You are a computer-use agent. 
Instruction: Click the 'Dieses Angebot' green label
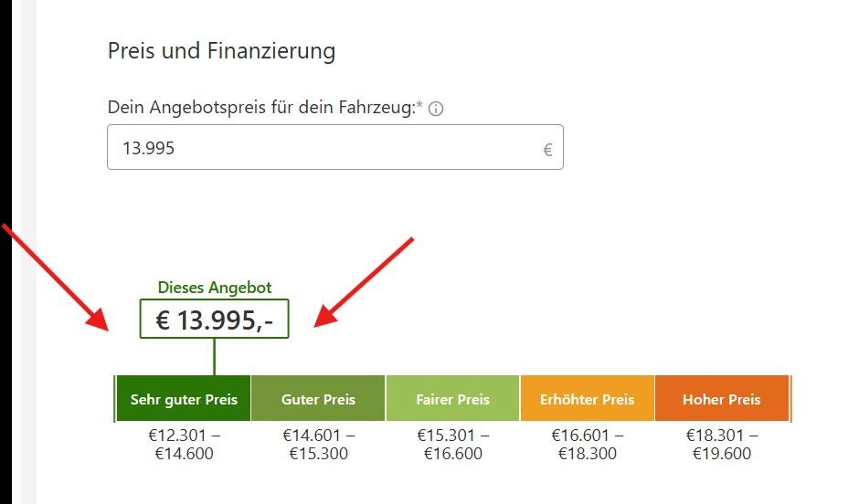tap(215, 288)
